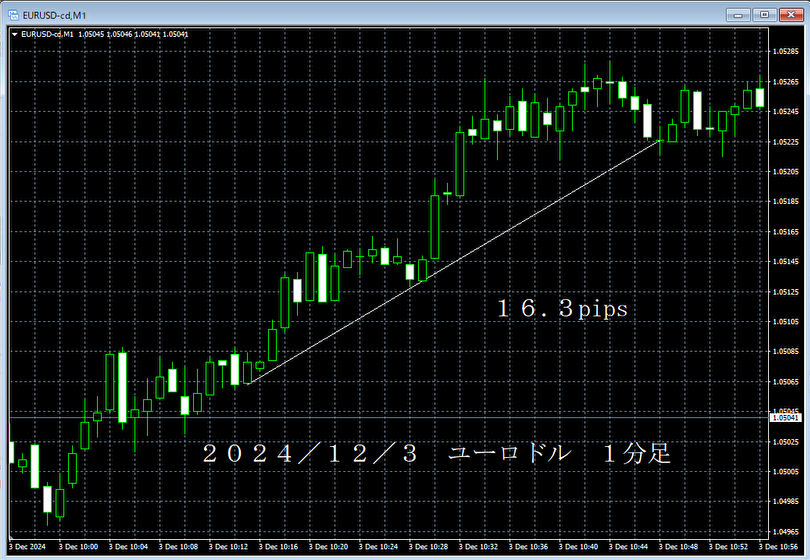Minimize the EURUSD-cd,M1 chart window
Image resolution: width=810 pixels, height=560 pixels.
tap(738, 15)
